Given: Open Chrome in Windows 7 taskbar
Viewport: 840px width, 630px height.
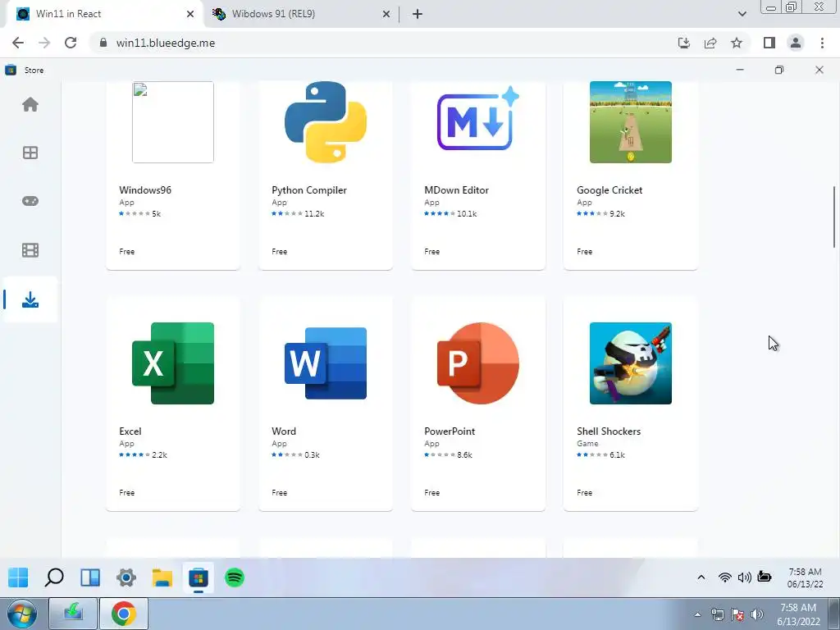Looking at the screenshot, I should click(124, 614).
